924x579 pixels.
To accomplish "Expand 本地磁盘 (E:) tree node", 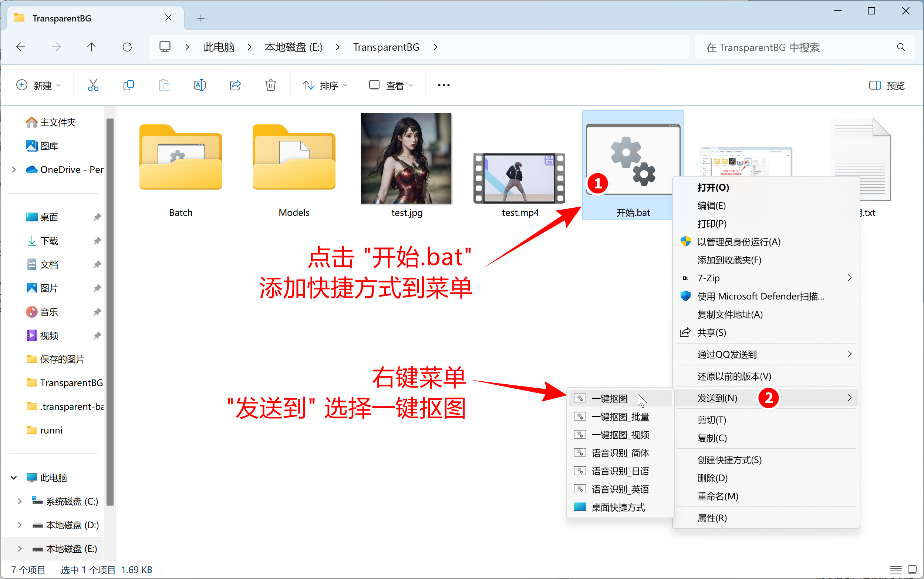I will pos(20,549).
